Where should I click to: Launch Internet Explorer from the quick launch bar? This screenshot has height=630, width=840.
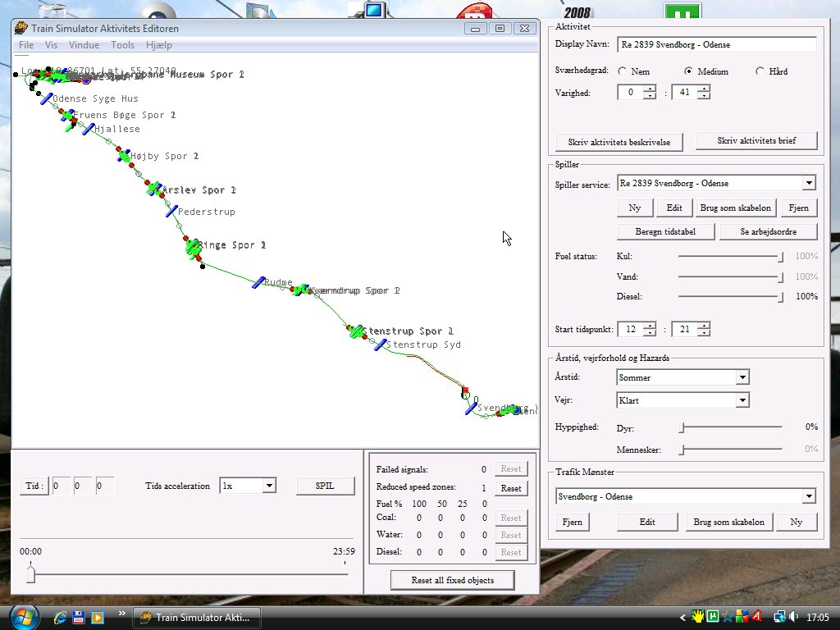pyautogui.click(x=60, y=617)
